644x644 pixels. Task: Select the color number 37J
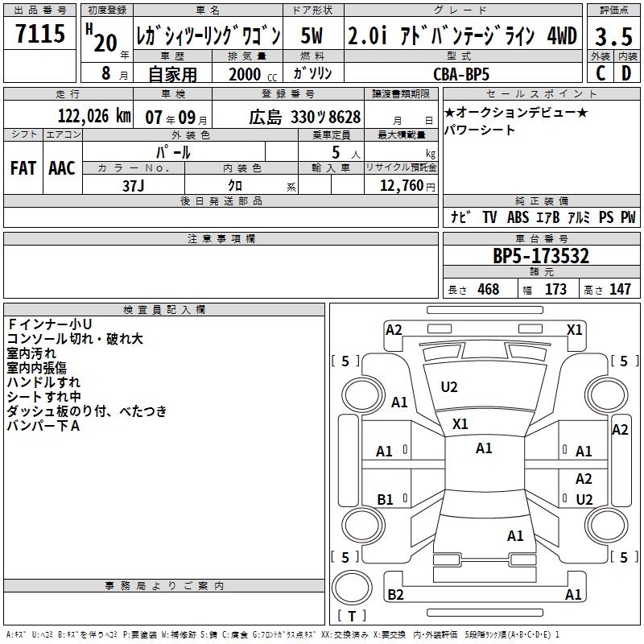[x=133, y=186]
